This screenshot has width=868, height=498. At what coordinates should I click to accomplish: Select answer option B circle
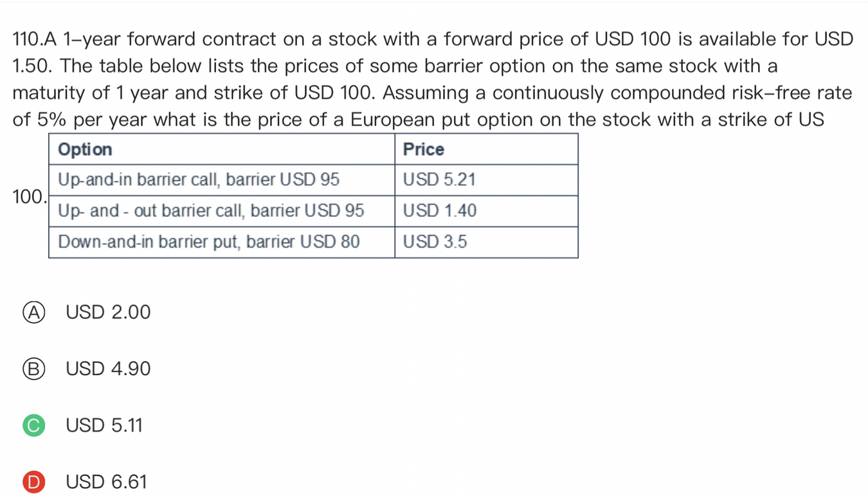pos(33,369)
